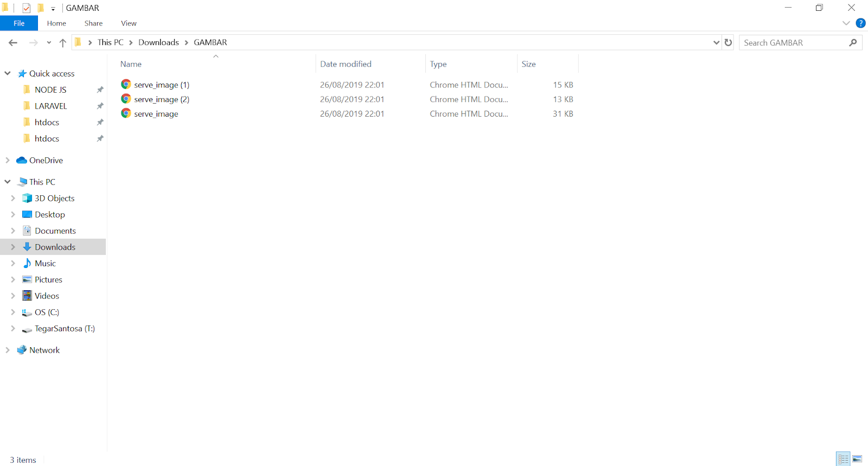Open the address bar history dropdown
868x466 pixels.
tap(716, 42)
